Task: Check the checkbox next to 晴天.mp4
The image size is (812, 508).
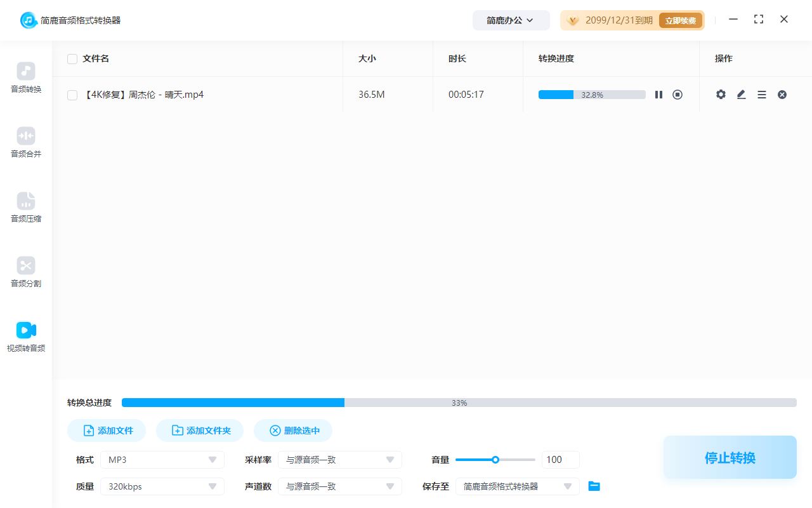Action: [72, 94]
